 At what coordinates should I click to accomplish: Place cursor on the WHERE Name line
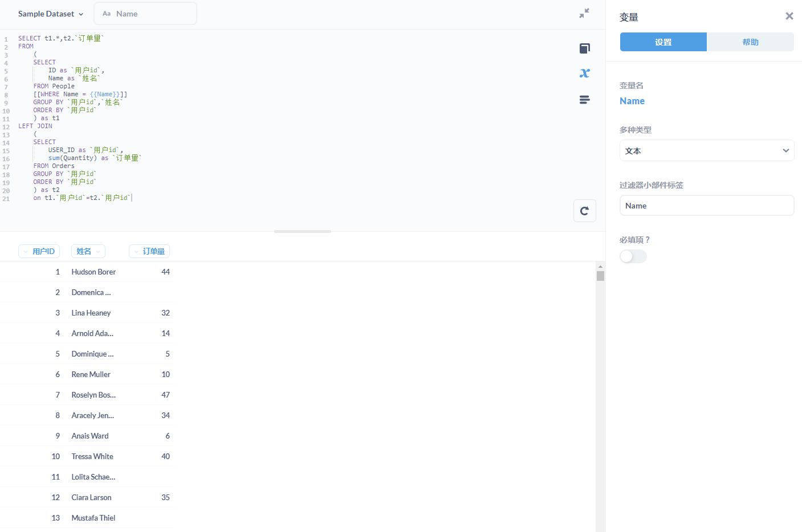pos(80,94)
